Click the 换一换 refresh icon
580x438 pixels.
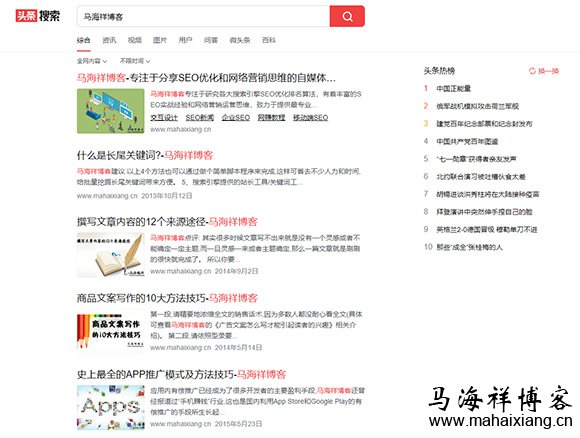532,71
